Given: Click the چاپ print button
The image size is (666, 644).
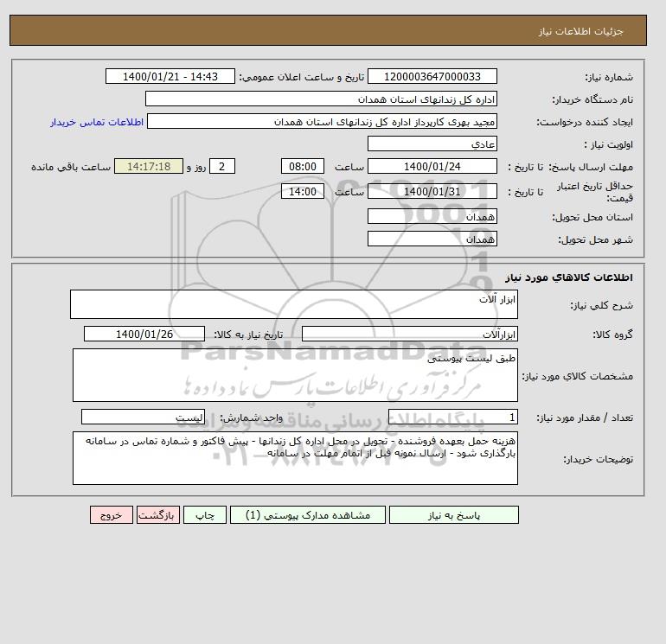Looking at the screenshot, I should point(205,515).
